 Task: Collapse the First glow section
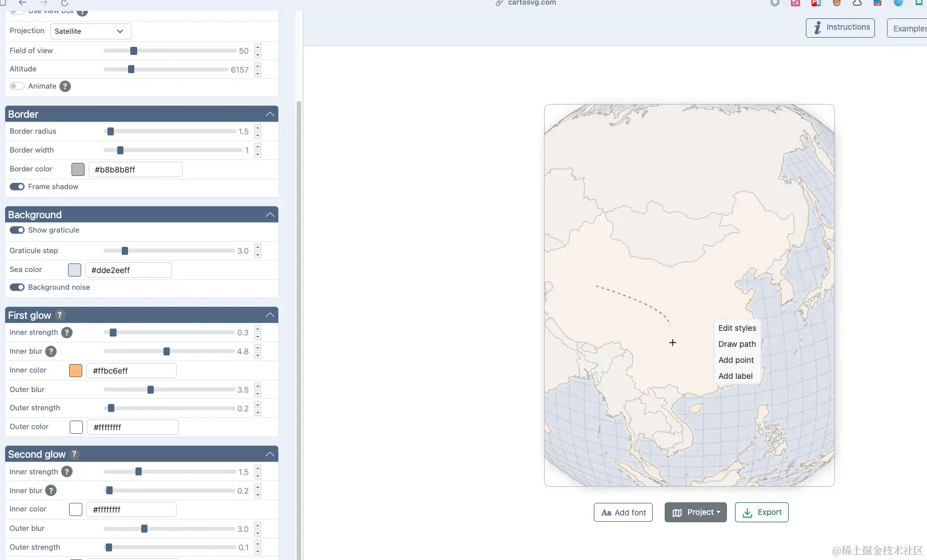(270, 315)
